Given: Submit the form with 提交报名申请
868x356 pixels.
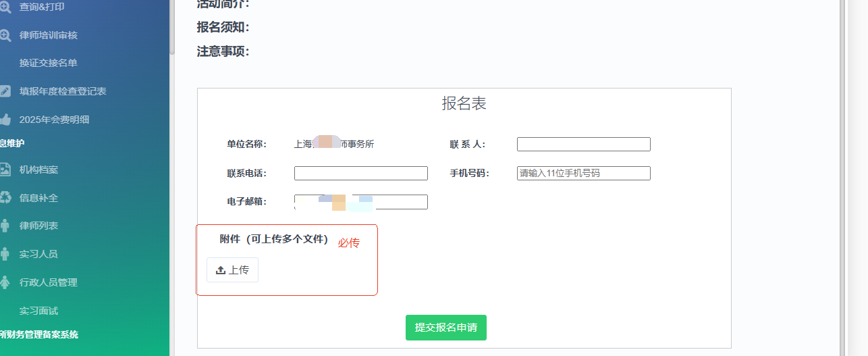Looking at the screenshot, I should click(x=445, y=328).
